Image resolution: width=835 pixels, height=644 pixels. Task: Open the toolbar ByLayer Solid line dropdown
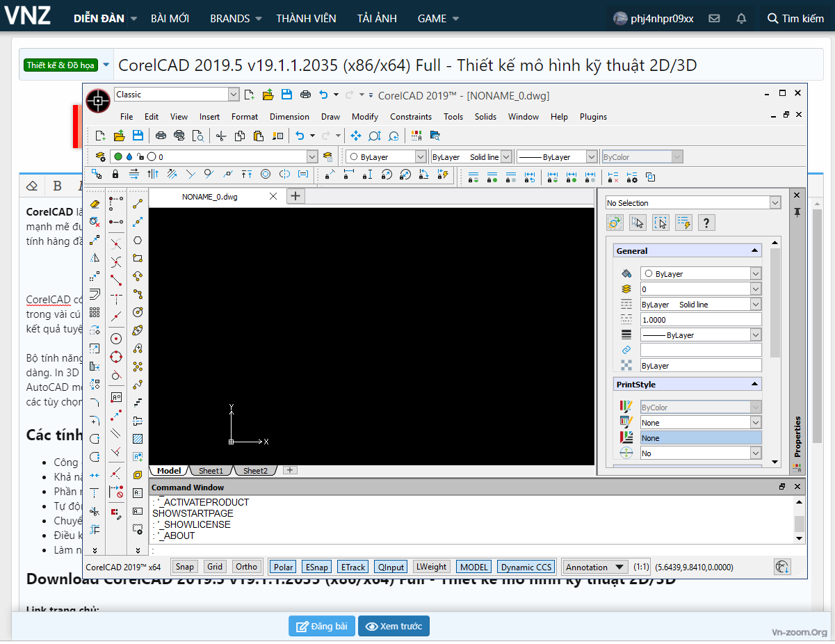(x=506, y=157)
